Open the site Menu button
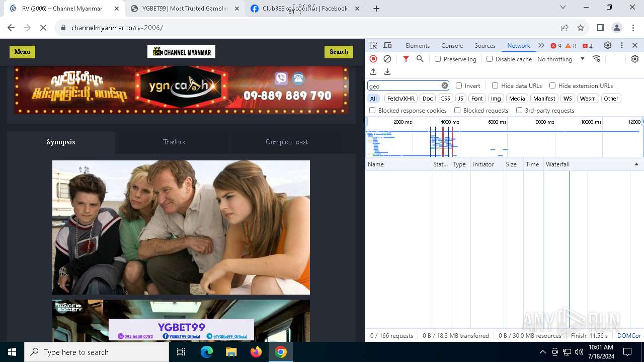The width and height of the screenshot is (644, 362). pos(22,52)
